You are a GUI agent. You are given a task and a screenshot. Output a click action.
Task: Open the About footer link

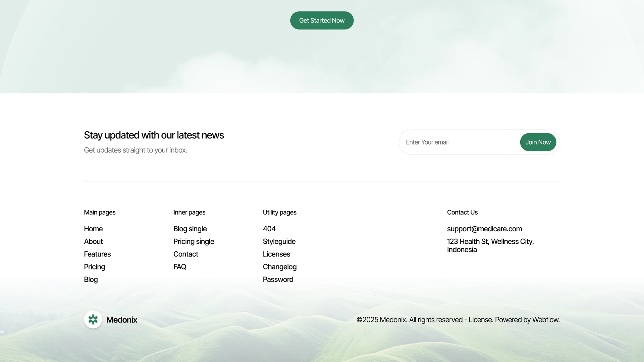tap(93, 241)
